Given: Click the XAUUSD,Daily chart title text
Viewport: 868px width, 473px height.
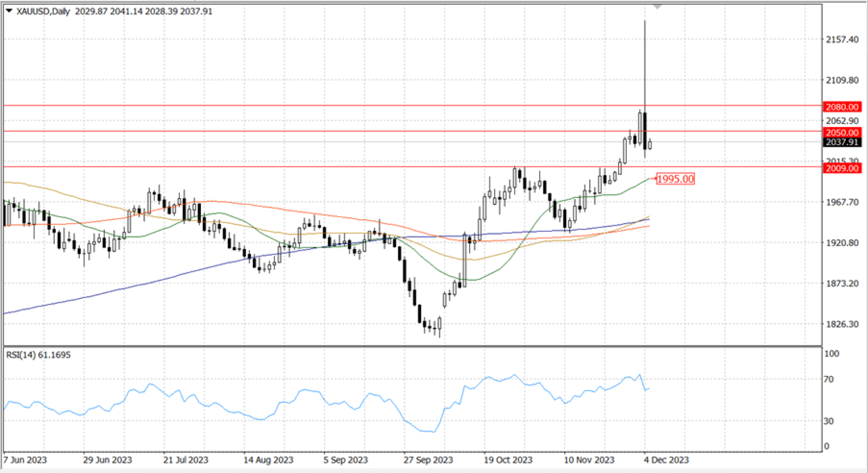Looking at the screenshot, I should click(43, 11).
